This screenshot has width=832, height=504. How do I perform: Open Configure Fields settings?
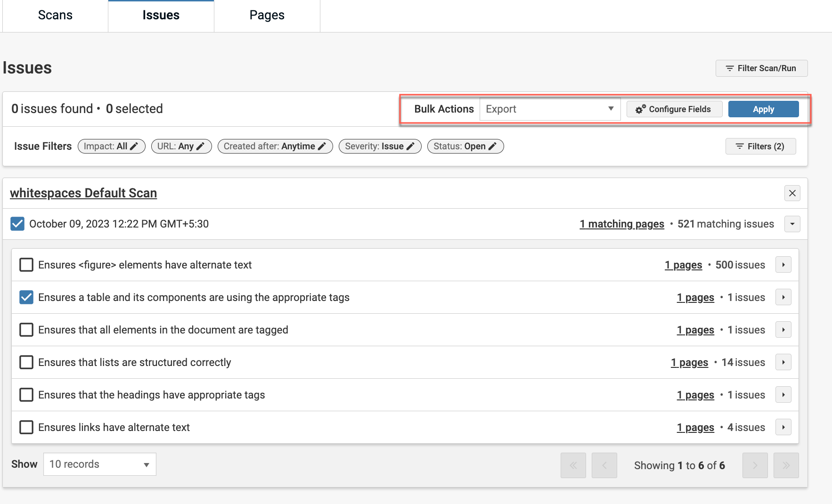674,109
